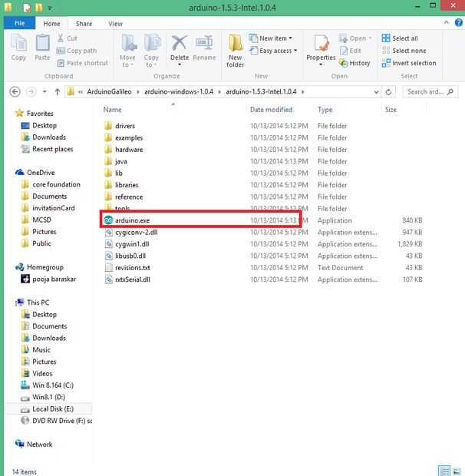Switch to the View tab

point(116,24)
